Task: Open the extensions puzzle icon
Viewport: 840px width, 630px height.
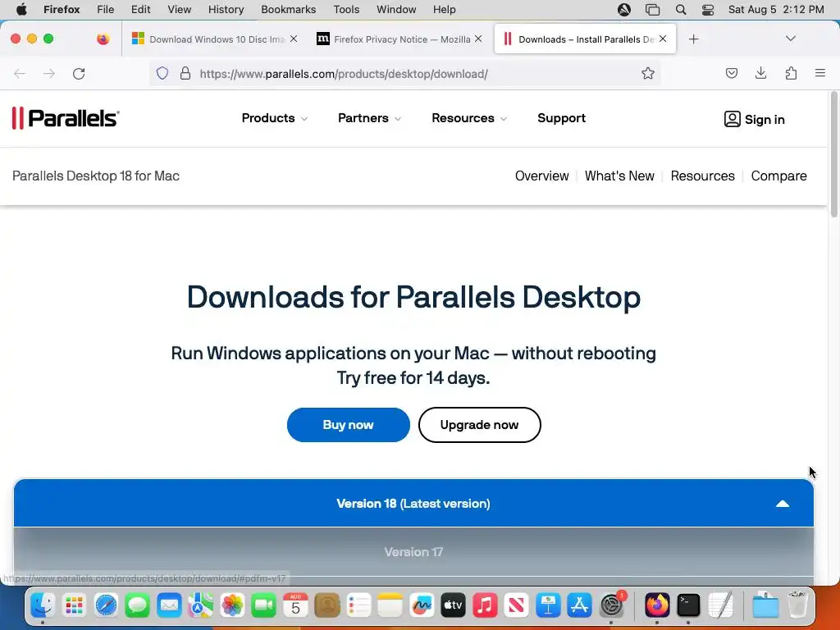Action: [x=791, y=73]
